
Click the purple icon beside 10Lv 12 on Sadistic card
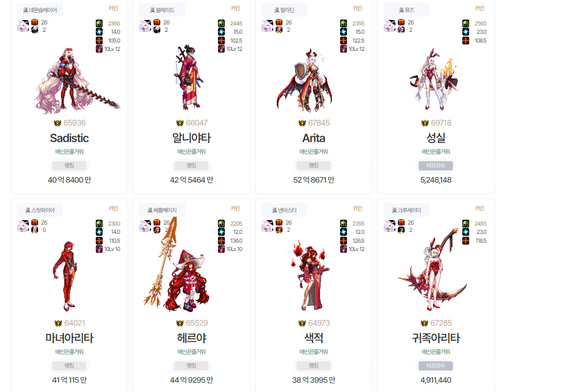coord(99,49)
